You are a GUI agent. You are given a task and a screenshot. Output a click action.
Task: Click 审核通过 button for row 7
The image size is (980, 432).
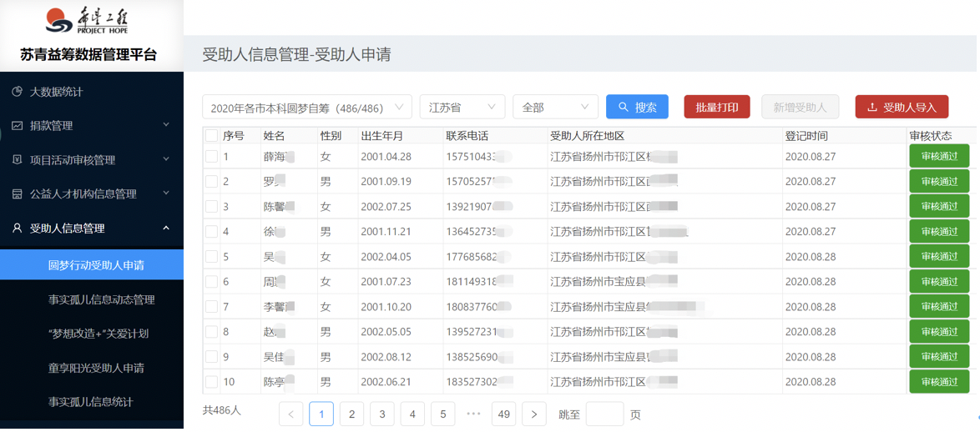939,307
